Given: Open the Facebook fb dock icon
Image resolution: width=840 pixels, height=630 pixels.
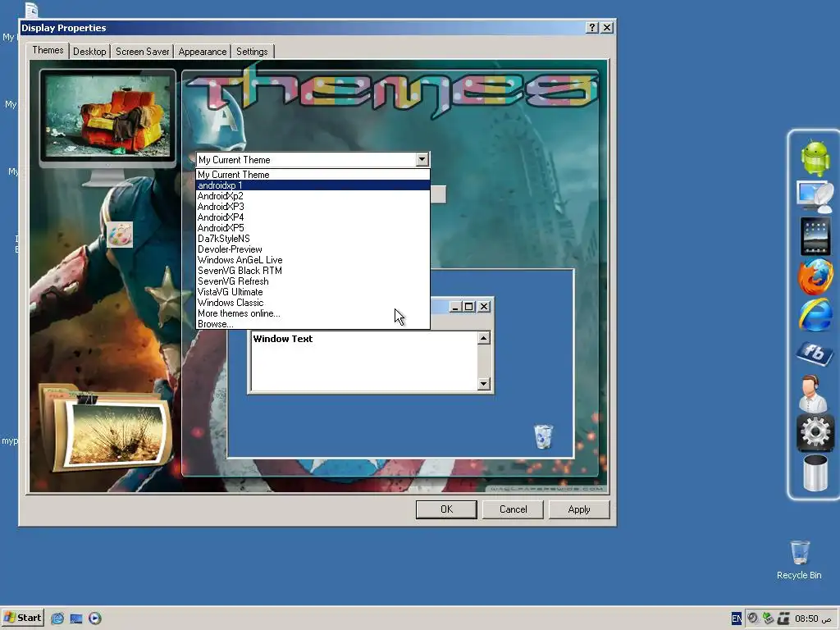Looking at the screenshot, I should [815, 354].
